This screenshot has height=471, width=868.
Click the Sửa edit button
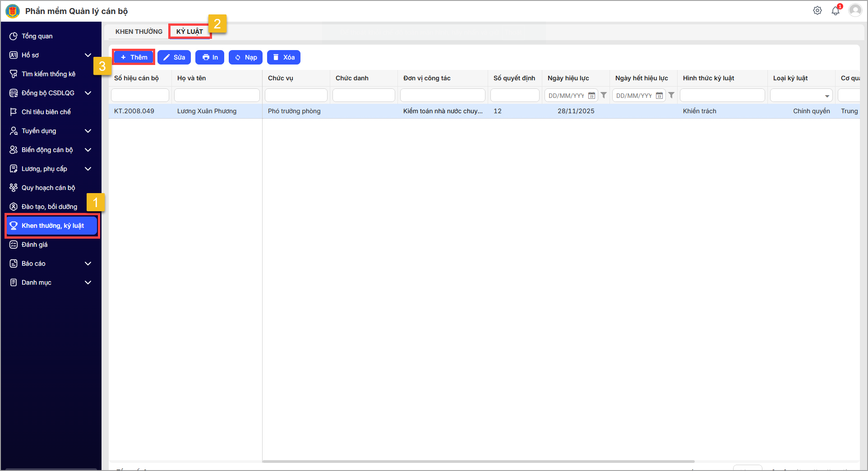click(x=174, y=57)
